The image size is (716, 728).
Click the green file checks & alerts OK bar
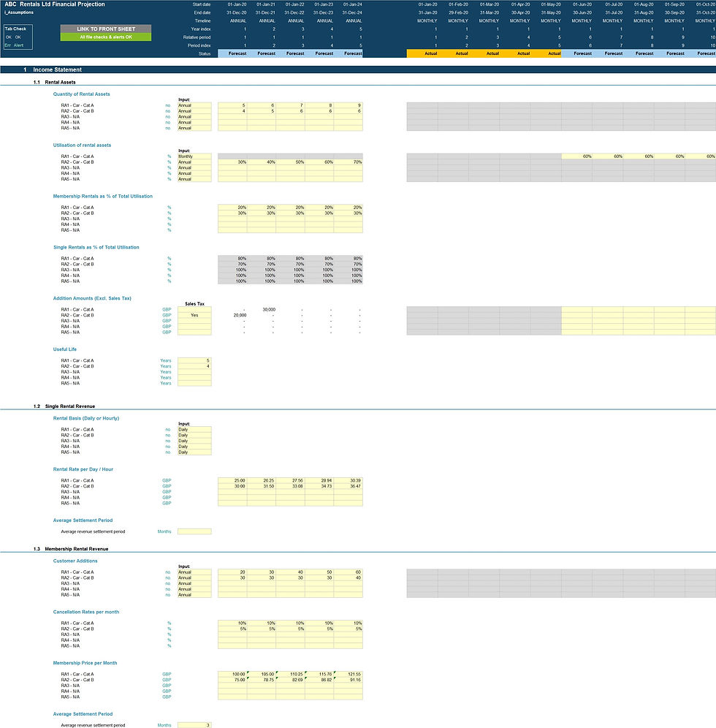(x=106, y=37)
